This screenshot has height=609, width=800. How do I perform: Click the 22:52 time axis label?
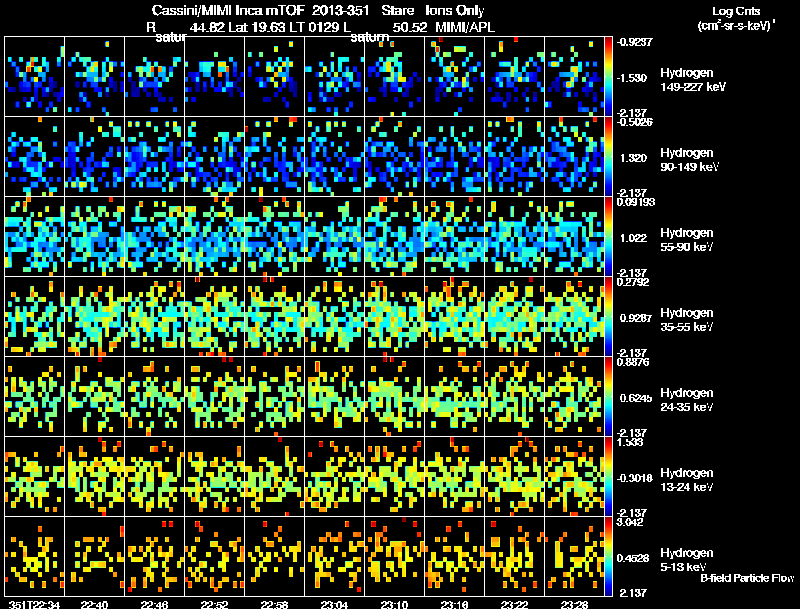point(214,604)
